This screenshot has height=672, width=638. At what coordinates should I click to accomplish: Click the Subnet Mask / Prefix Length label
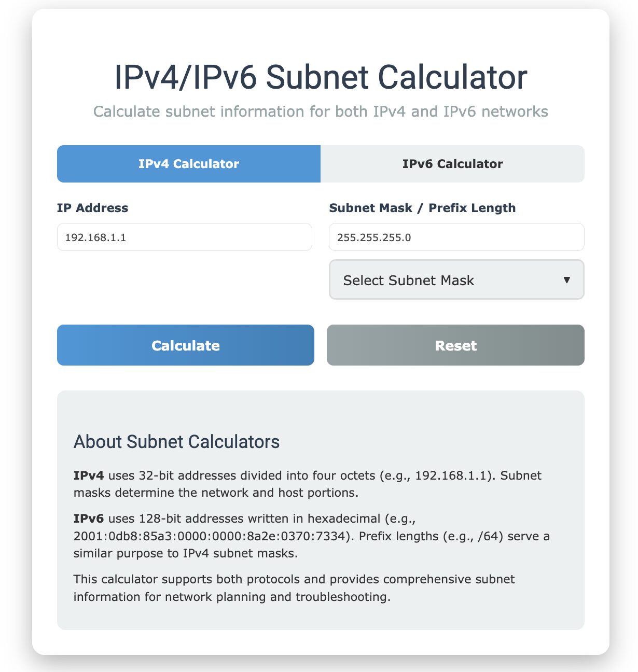click(x=423, y=208)
